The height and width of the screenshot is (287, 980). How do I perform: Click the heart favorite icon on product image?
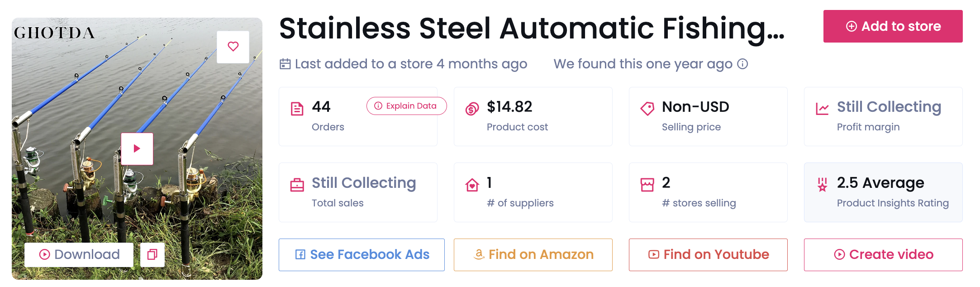click(233, 47)
